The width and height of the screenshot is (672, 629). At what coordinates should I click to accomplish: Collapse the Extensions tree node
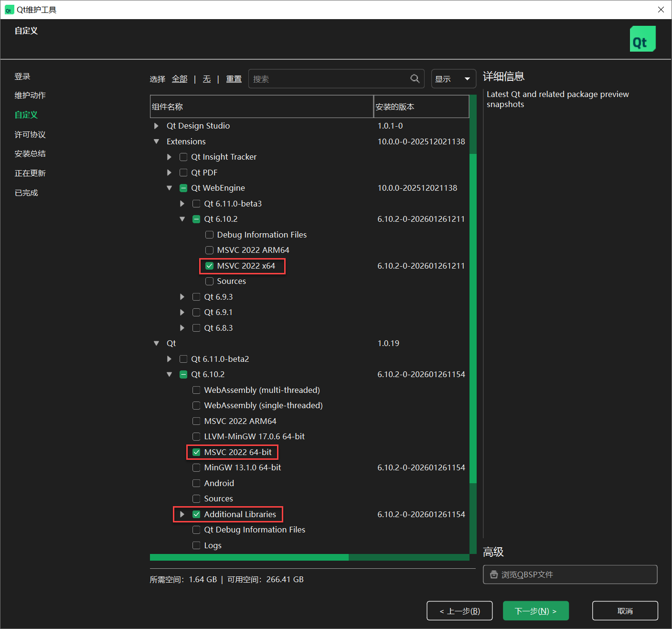tap(156, 141)
